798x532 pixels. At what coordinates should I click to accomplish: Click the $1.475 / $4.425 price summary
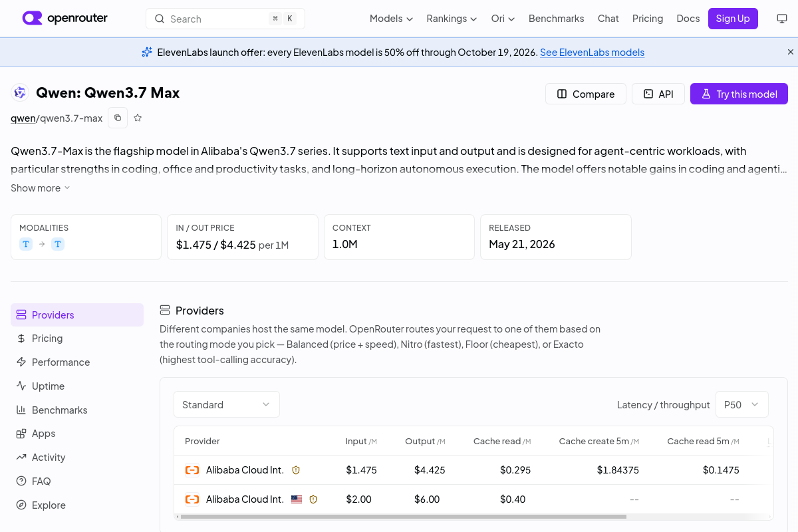[x=216, y=245]
